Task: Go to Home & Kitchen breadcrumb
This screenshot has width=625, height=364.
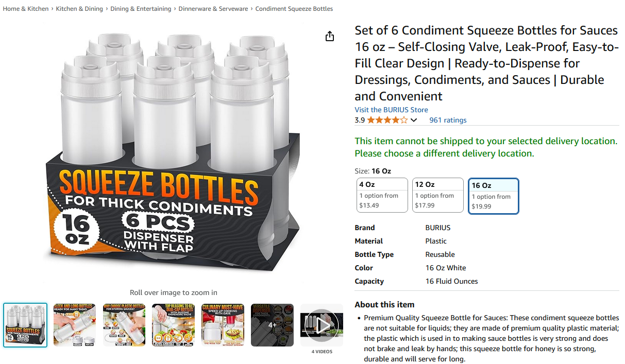Action: (26, 9)
